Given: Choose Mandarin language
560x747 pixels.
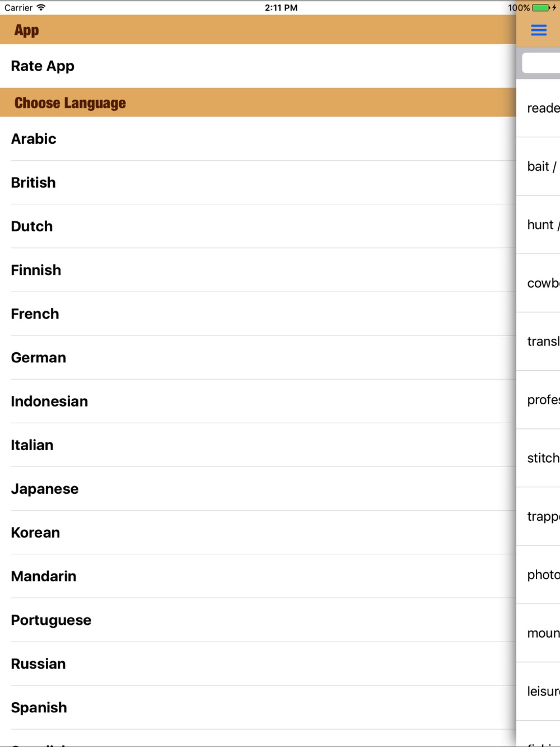Looking at the screenshot, I should pyautogui.click(x=258, y=576).
